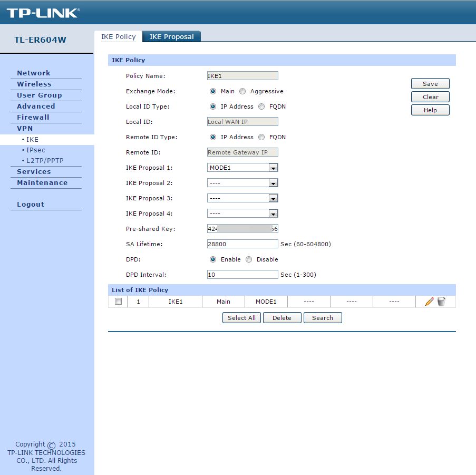476x475 pixels.
Task: Focus the Remote ID field
Action: click(x=242, y=152)
